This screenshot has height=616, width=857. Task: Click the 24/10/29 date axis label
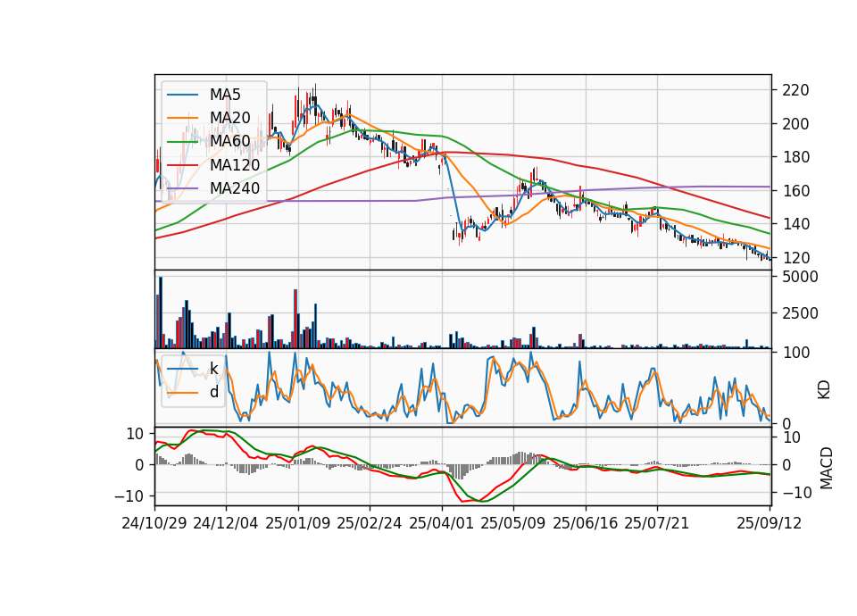click(154, 523)
